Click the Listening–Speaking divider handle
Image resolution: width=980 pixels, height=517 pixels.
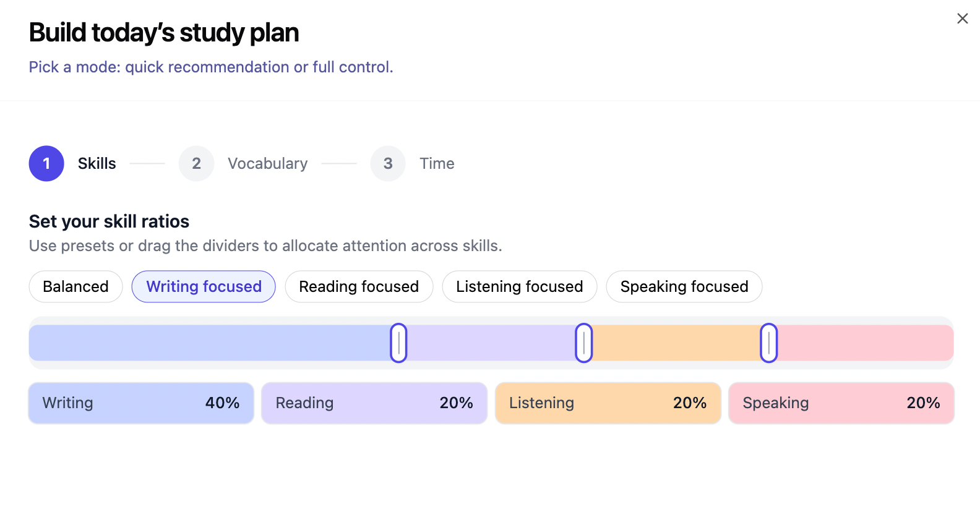(x=768, y=343)
